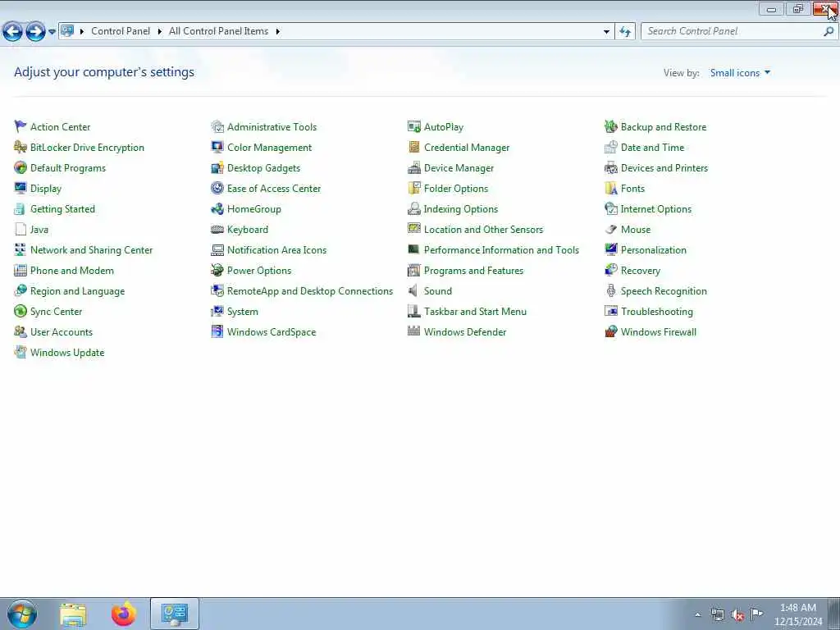Open Performance Information and Tools link
Screen dimensions: 840x630
click(x=501, y=249)
